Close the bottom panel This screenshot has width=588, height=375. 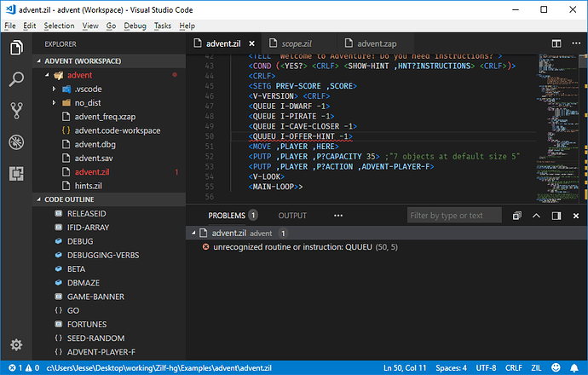coord(576,216)
